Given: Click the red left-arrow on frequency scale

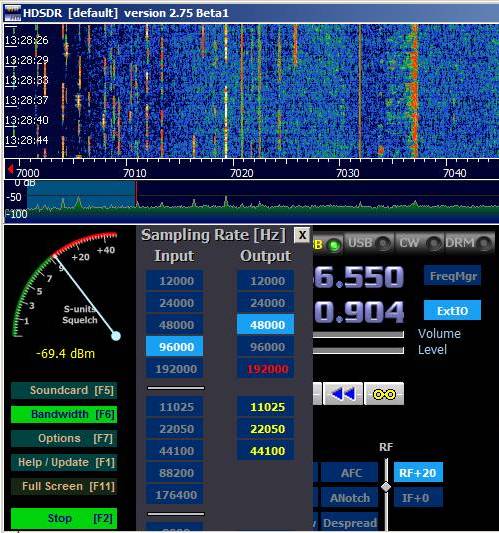Looking at the screenshot, I should [11, 169].
